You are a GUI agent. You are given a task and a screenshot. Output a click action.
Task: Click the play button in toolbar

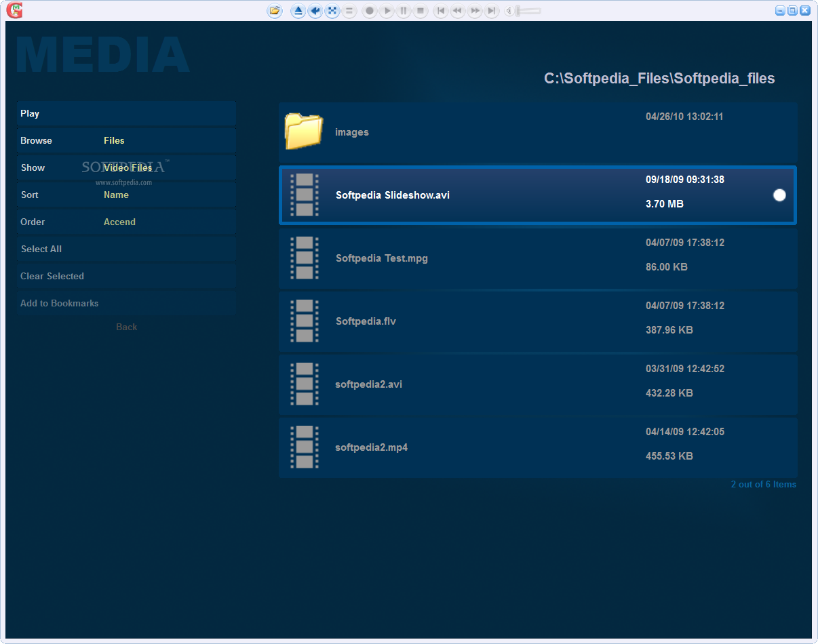tap(387, 11)
